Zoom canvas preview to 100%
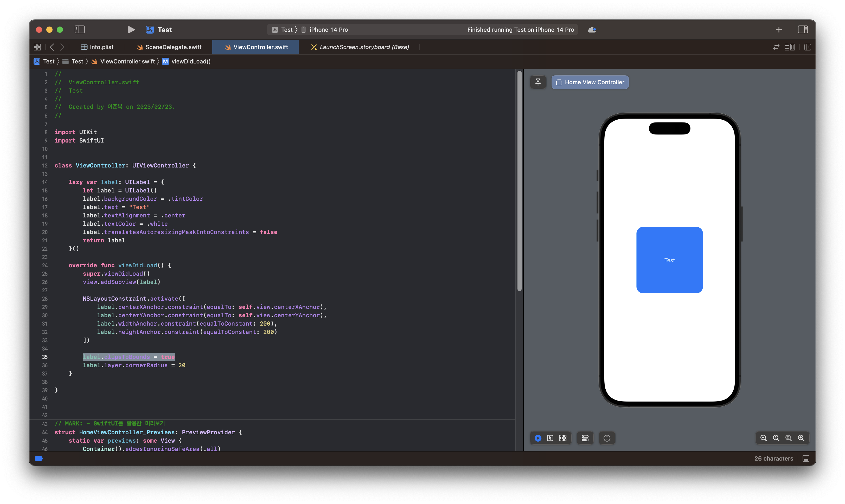 coord(776,438)
